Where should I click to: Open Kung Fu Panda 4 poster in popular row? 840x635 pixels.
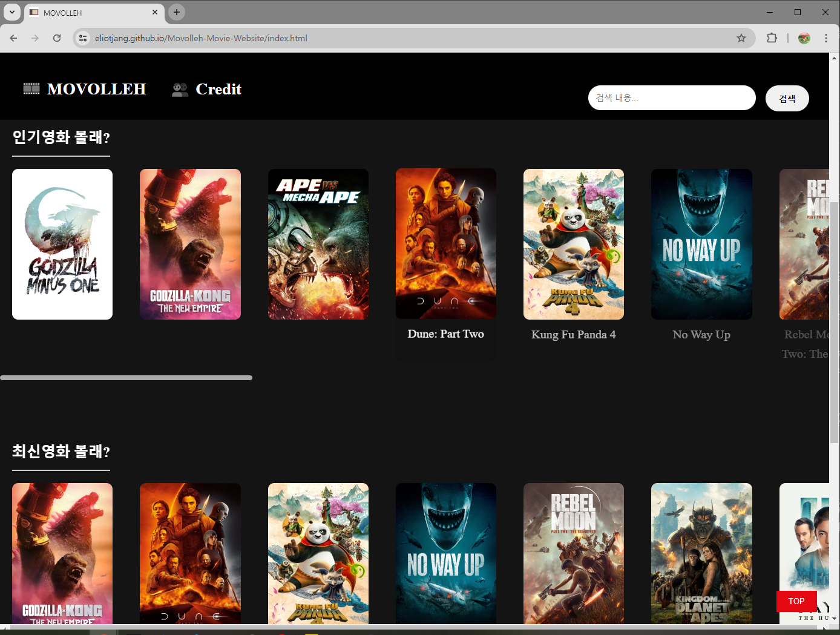574,244
